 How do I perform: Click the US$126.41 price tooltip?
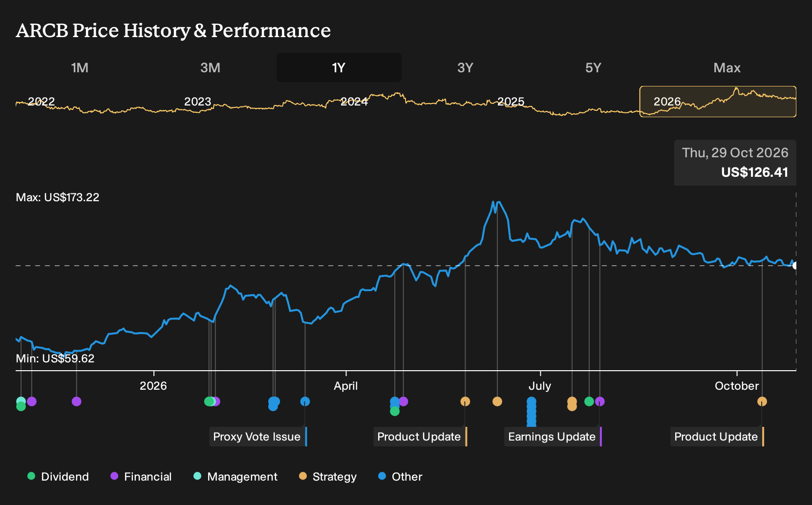click(x=735, y=163)
